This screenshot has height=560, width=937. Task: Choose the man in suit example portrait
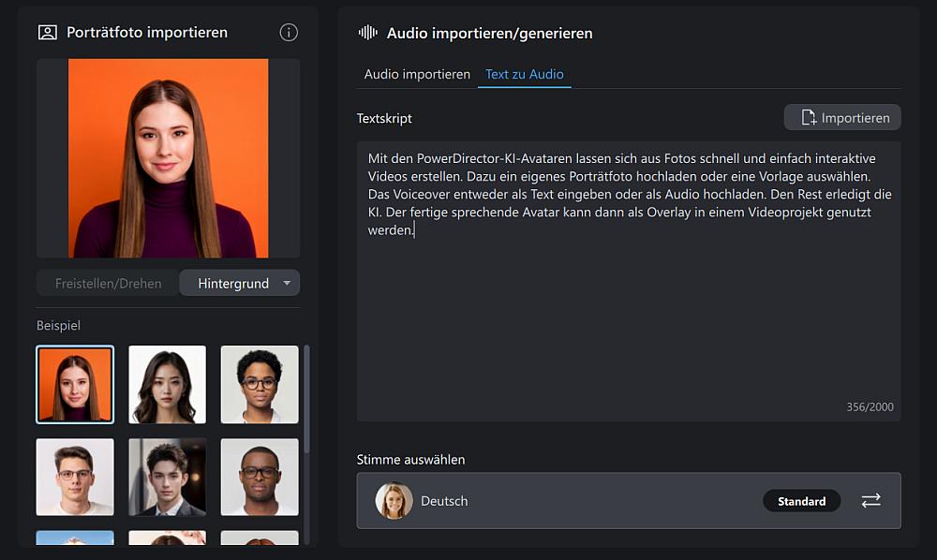click(168, 477)
